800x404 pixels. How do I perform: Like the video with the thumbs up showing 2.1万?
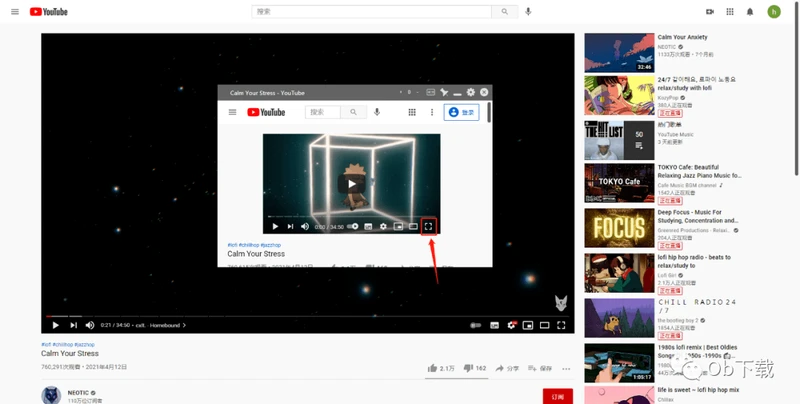tap(441, 368)
